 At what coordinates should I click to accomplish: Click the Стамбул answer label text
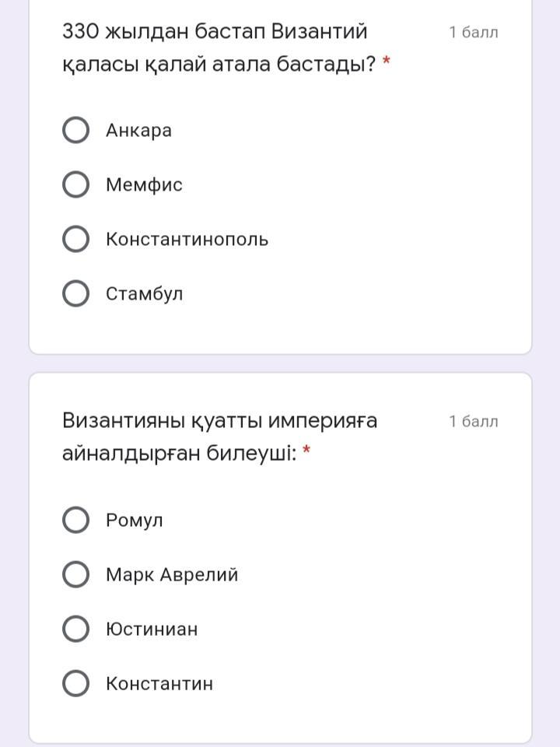click(145, 294)
